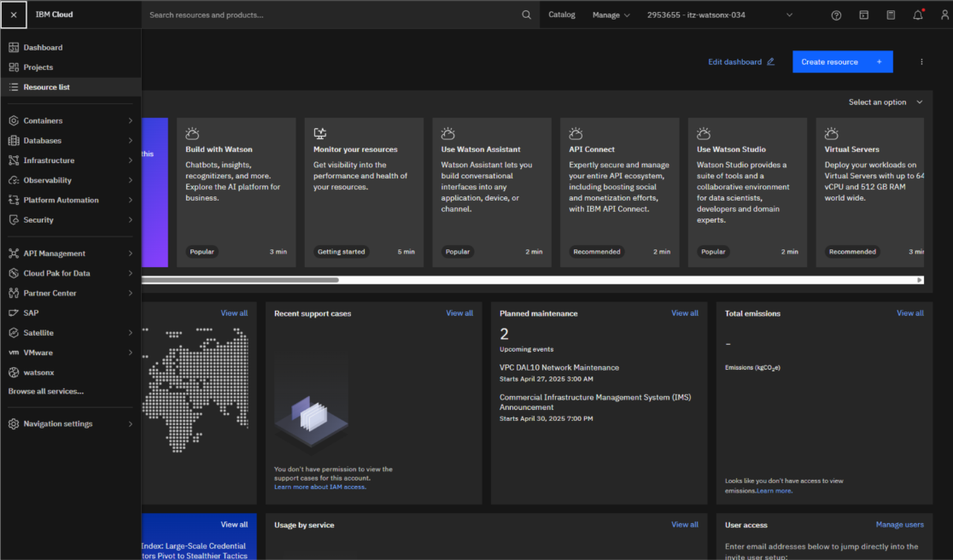Select Resource list in navigation menu

(71, 87)
